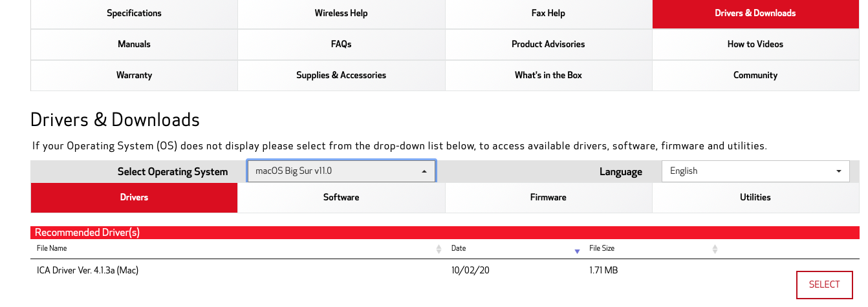
Task: Go to the Utilities tab
Action: point(755,197)
